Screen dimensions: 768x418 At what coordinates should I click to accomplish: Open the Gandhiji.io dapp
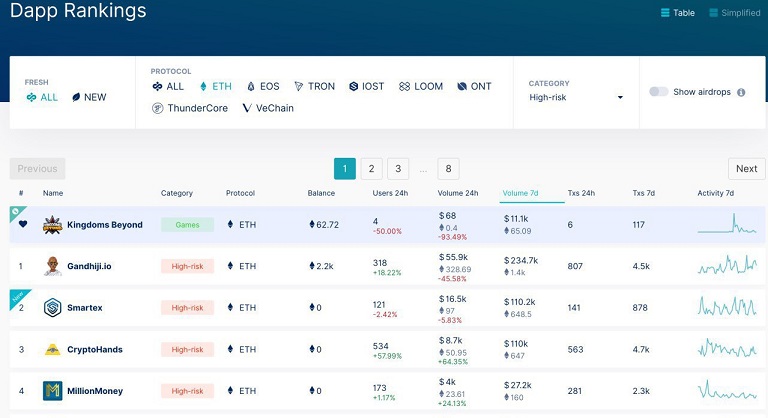89,266
